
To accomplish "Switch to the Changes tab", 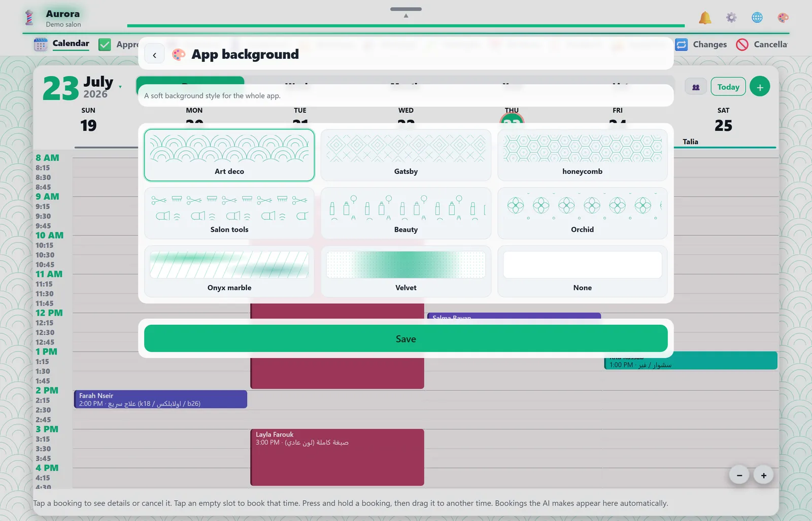I will pos(701,45).
